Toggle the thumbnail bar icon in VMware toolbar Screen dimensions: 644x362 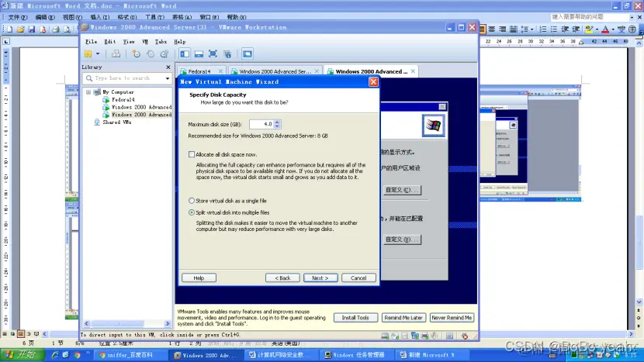coord(199,53)
